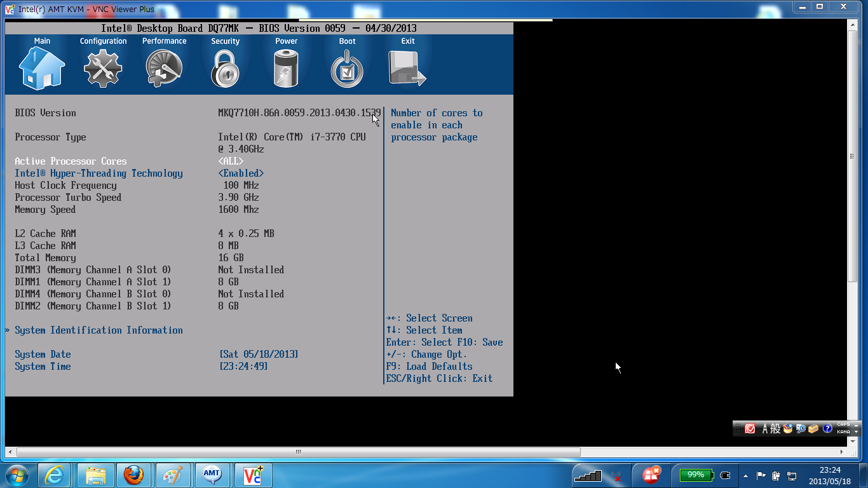
Task: Open Paint from the taskbar
Action: click(x=173, y=475)
